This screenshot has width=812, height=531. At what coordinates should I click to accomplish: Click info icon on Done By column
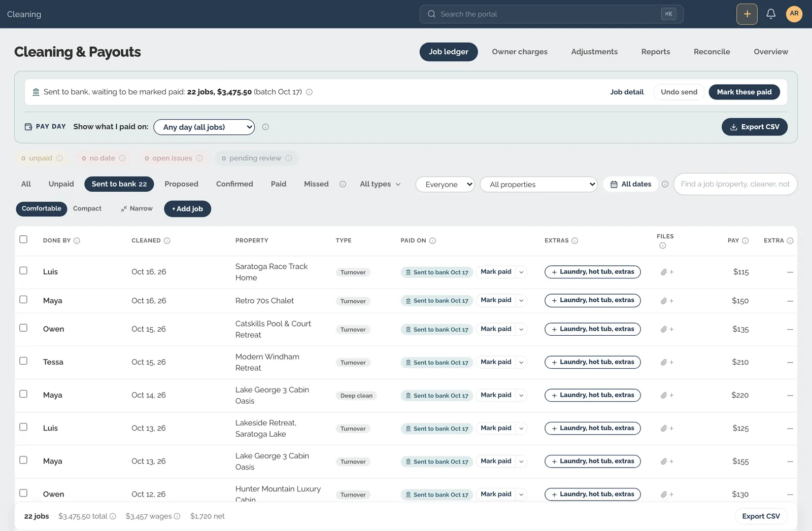click(x=77, y=241)
